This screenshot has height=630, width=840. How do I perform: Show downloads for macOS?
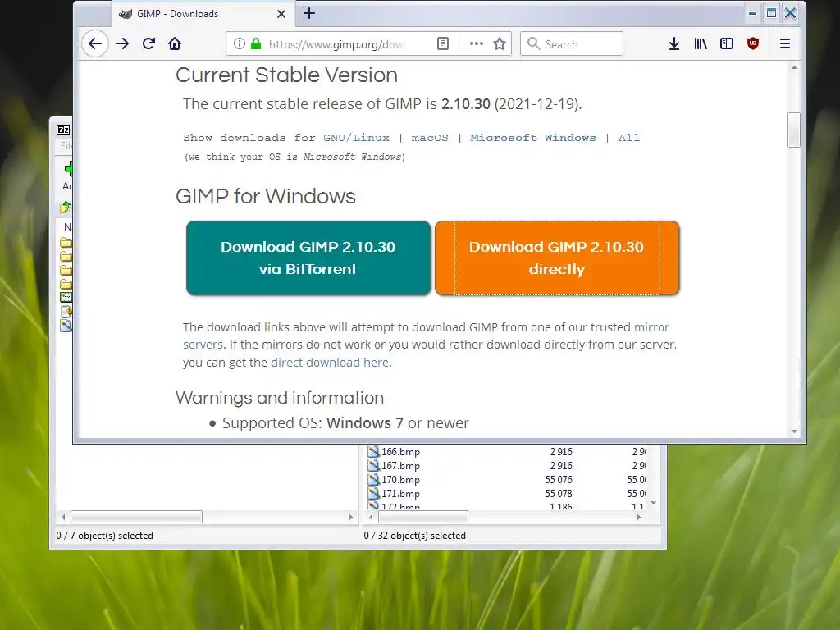point(430,138)
